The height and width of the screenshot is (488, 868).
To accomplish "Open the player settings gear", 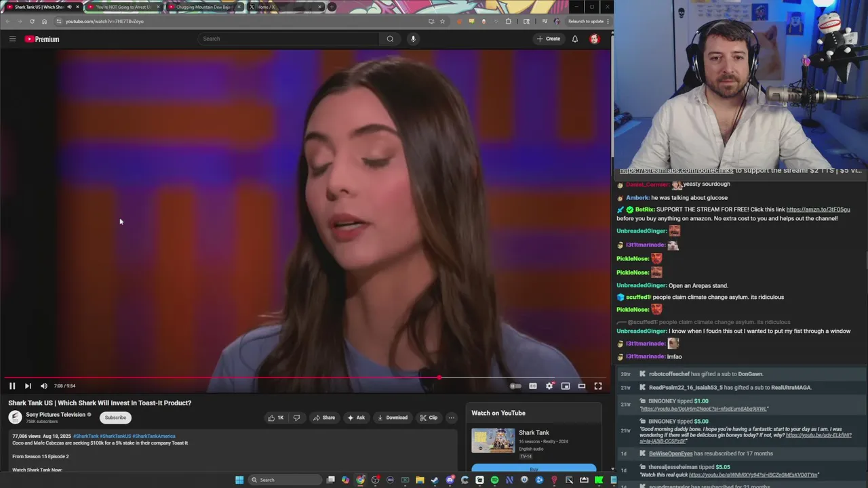I will pyautogui.click(x=549, y=386).
